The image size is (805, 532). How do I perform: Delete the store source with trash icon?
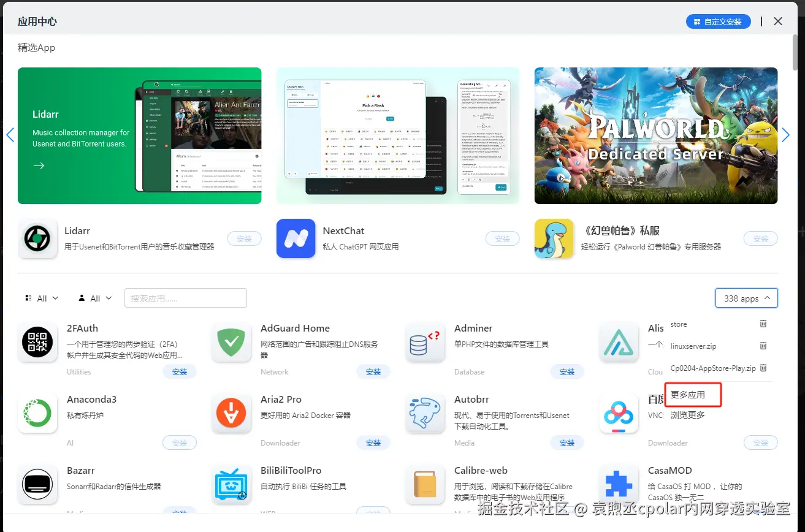pyautogui.click(x=763, y=324)
